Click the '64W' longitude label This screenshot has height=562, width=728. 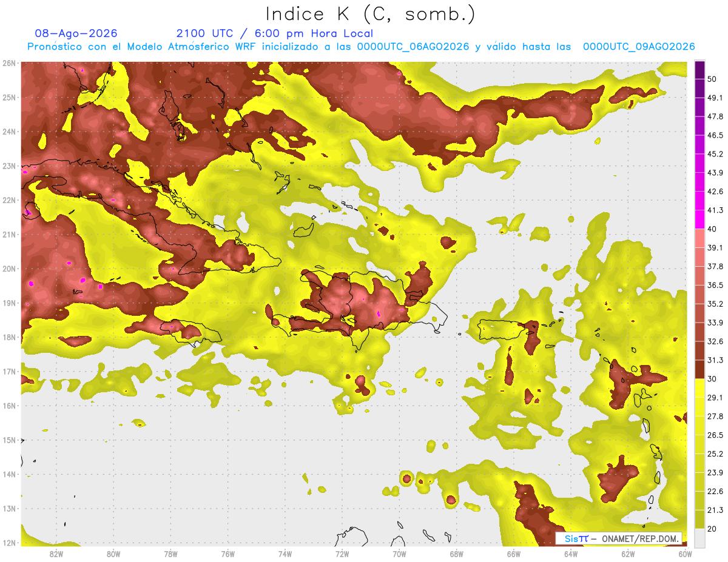[x=570, y=554]
